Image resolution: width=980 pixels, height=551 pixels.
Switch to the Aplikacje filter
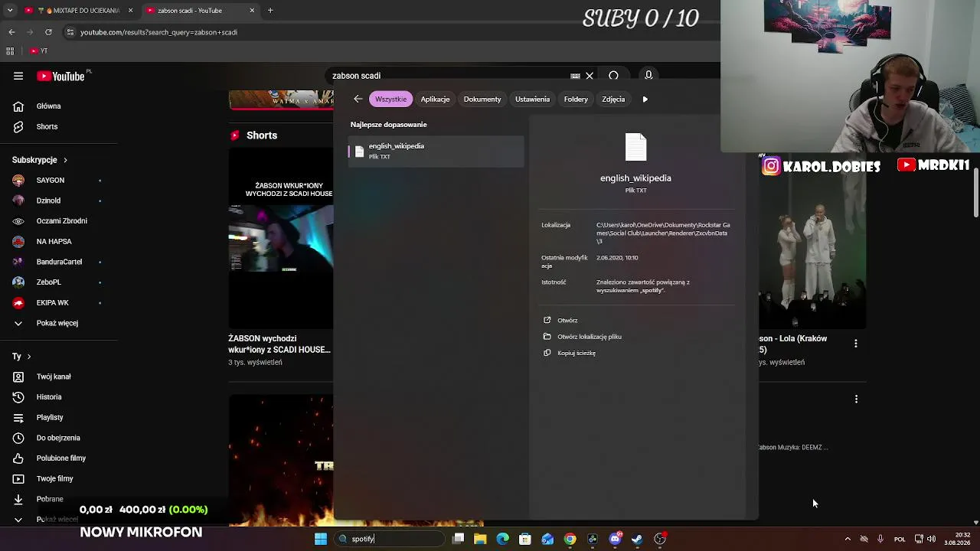point(435,99)
